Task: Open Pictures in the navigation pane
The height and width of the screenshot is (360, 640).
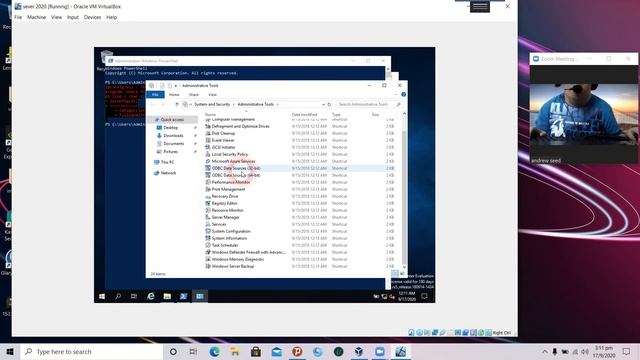Action: pos(171,152)
